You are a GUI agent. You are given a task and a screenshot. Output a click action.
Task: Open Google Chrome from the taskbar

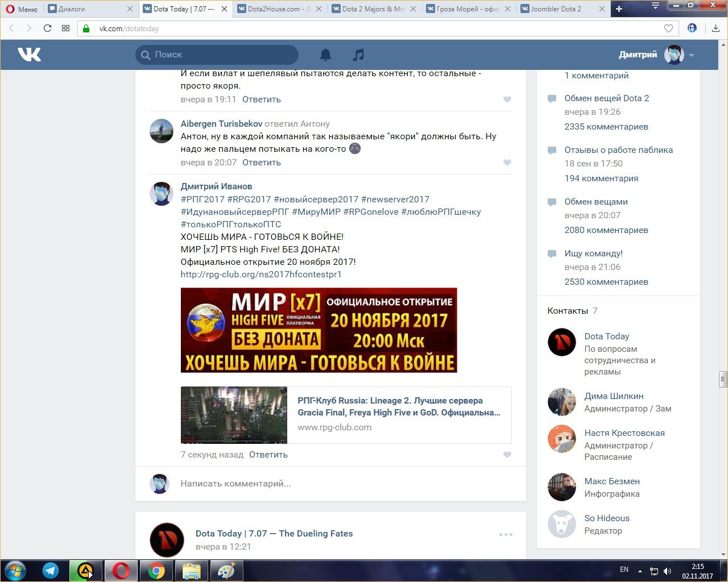[156, 571]
